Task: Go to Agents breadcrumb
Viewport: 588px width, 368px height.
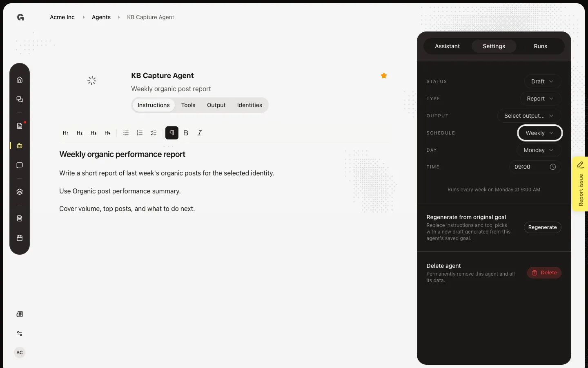Action: pos(101,17)
